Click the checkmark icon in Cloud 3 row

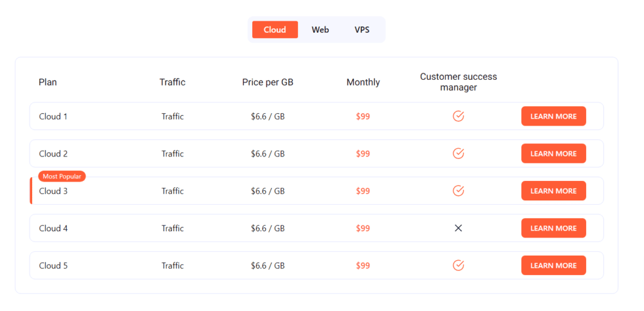coord(458,191)
